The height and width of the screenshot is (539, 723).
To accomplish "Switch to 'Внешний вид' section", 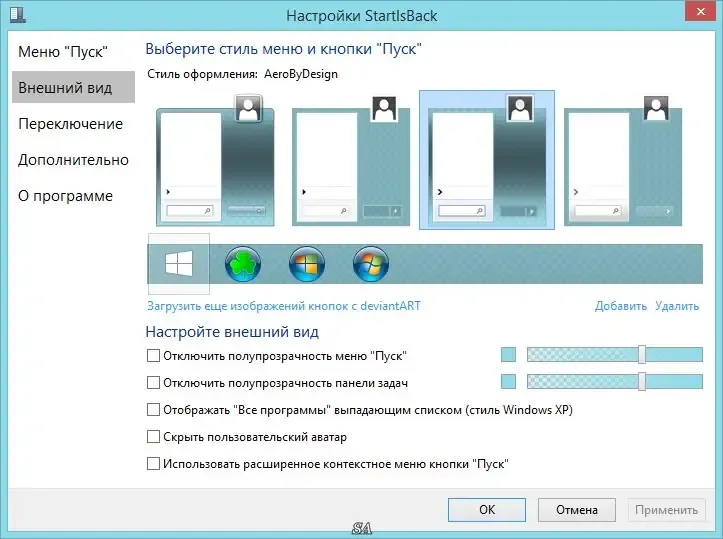I will 73,87.
